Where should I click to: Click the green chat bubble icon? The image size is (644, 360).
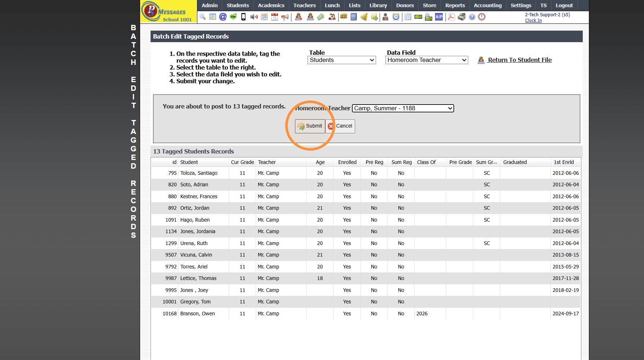tap(233, 17)
